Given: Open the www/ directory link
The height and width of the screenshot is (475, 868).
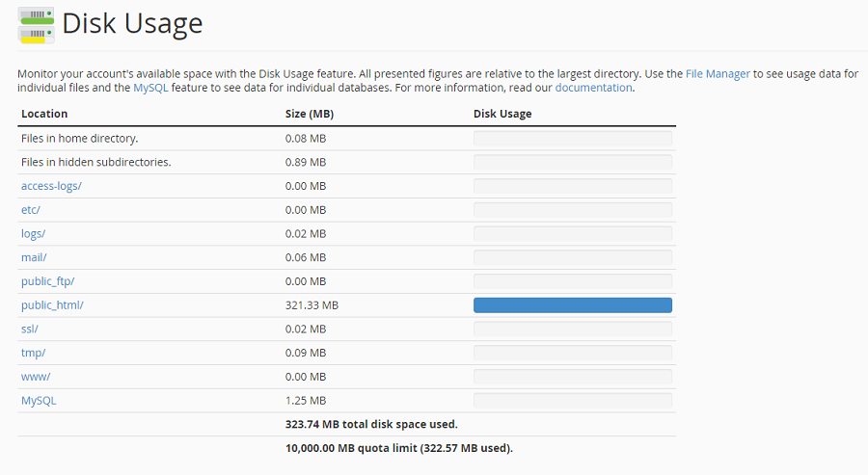Looking at the screenshot, I should (x=36, y=377).
